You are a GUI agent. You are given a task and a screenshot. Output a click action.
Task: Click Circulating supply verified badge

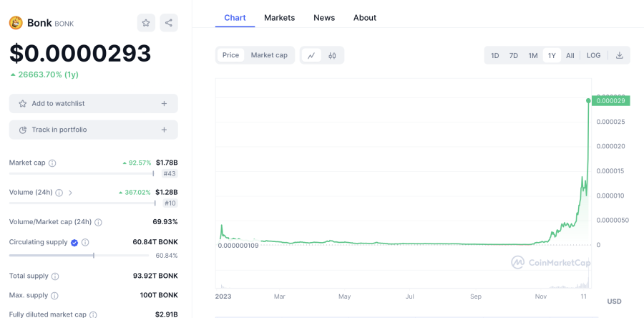(x=74, y=242)
